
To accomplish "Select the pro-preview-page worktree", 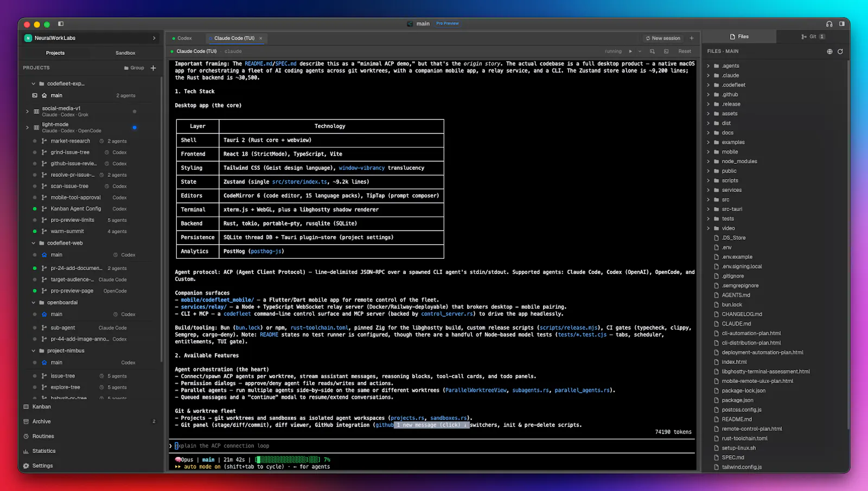I will (x=72, y=291).
